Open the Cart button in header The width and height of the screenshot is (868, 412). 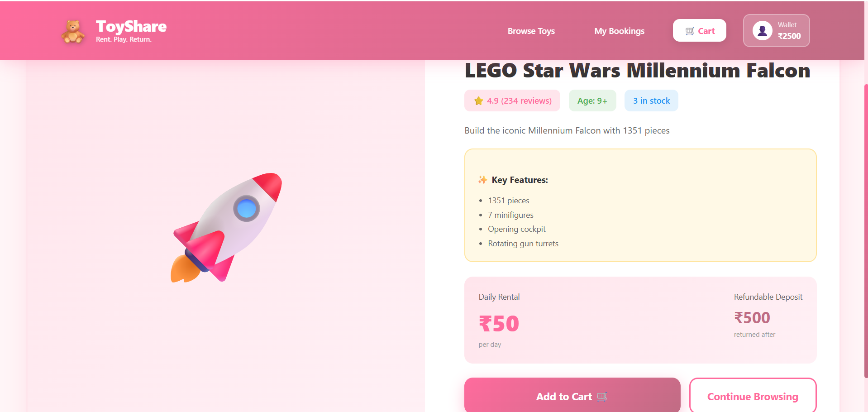click(699, 31)
